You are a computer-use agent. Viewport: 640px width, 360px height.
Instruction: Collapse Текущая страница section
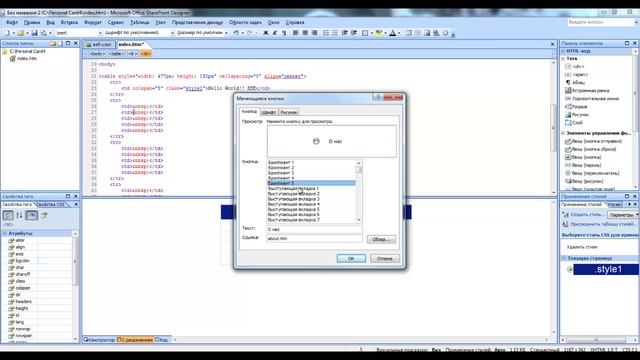point(564,258)
